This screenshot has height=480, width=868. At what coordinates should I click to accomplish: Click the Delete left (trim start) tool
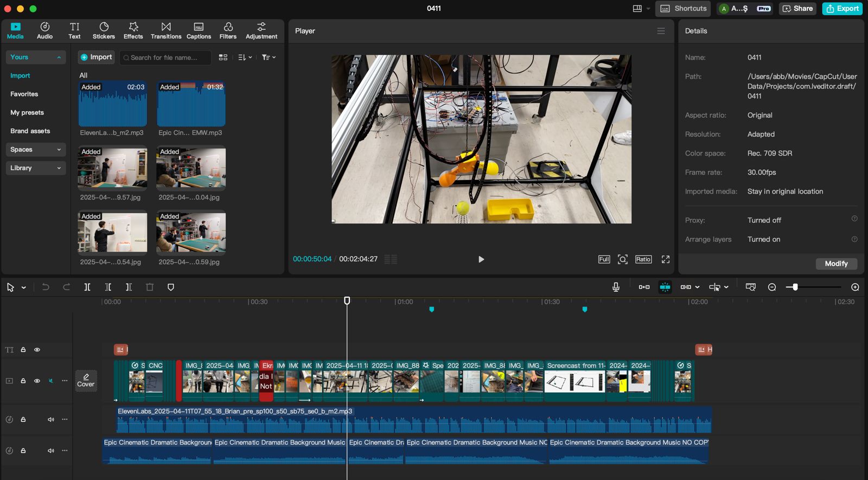coord(108,287)
